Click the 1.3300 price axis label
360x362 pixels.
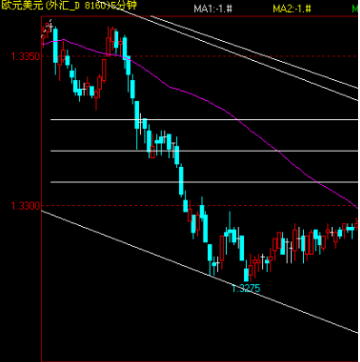click(26, 206)
